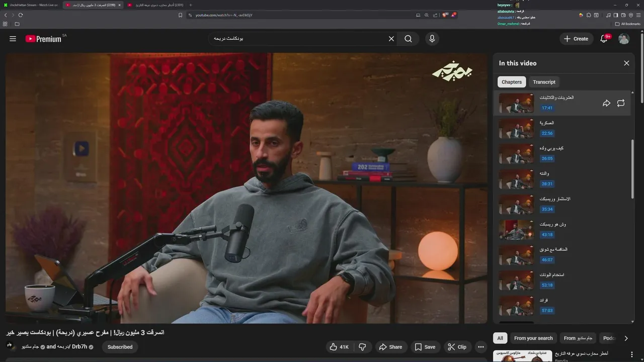
Task: Dislike the video
Action: coord(362,347)
